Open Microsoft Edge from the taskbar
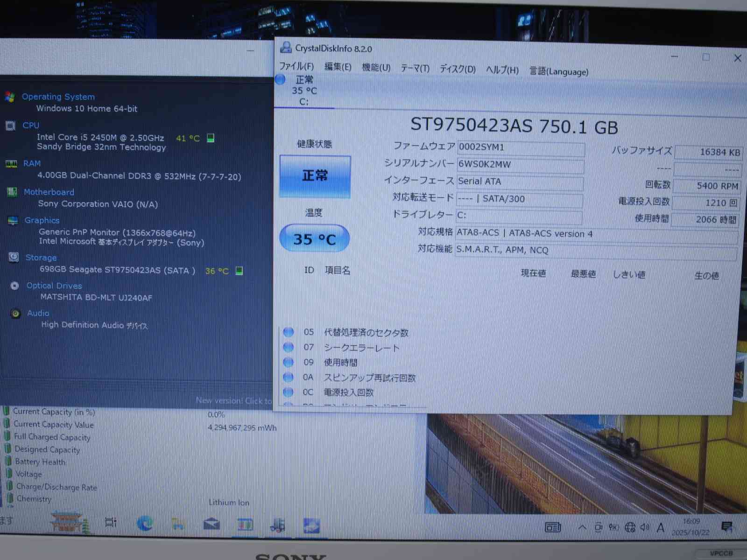This screenshot has width=747, height=560. (145, 524)
